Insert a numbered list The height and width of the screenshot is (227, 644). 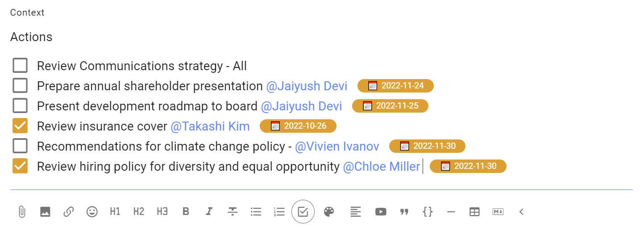[x=279, y=212]
